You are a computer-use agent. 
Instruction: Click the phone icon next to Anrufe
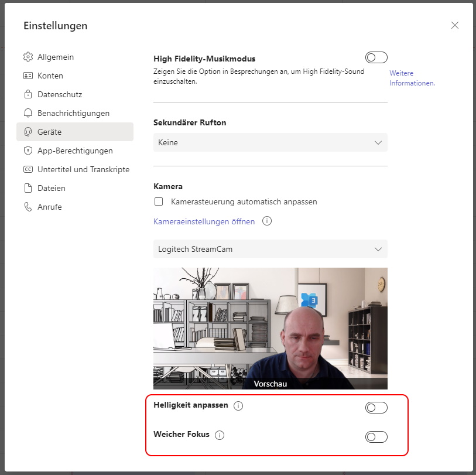tap(28, 207)
